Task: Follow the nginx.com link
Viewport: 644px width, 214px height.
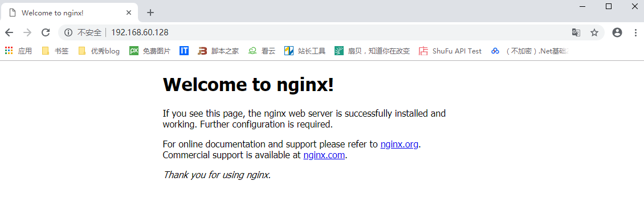Action: [x=324, y=155]
